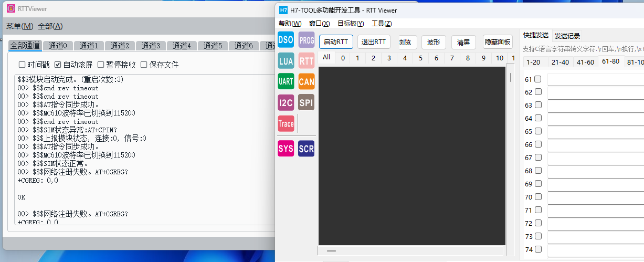Viewport: 644px width, 262px height.
Task: Open the UART tool
Action: (x=286, y=81)
